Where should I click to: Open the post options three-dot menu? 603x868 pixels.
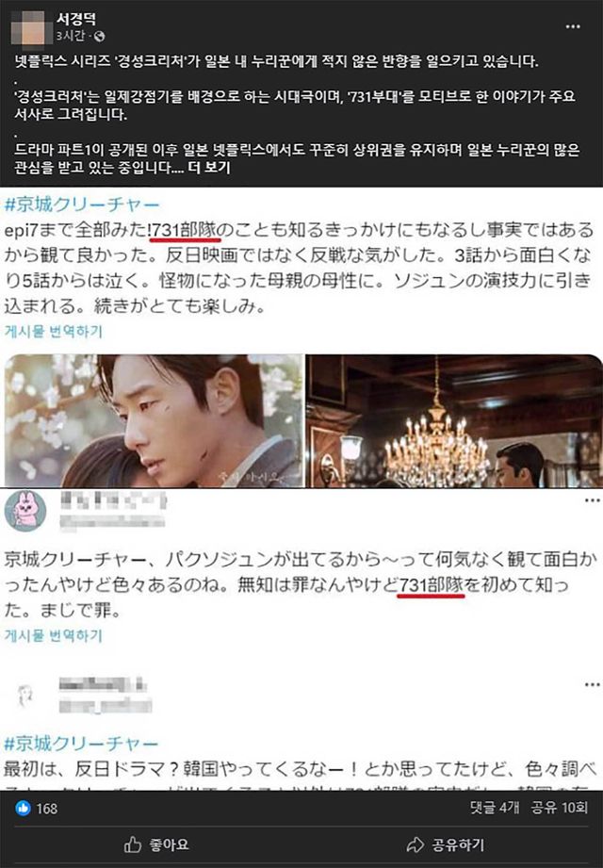tap(573, 26)
